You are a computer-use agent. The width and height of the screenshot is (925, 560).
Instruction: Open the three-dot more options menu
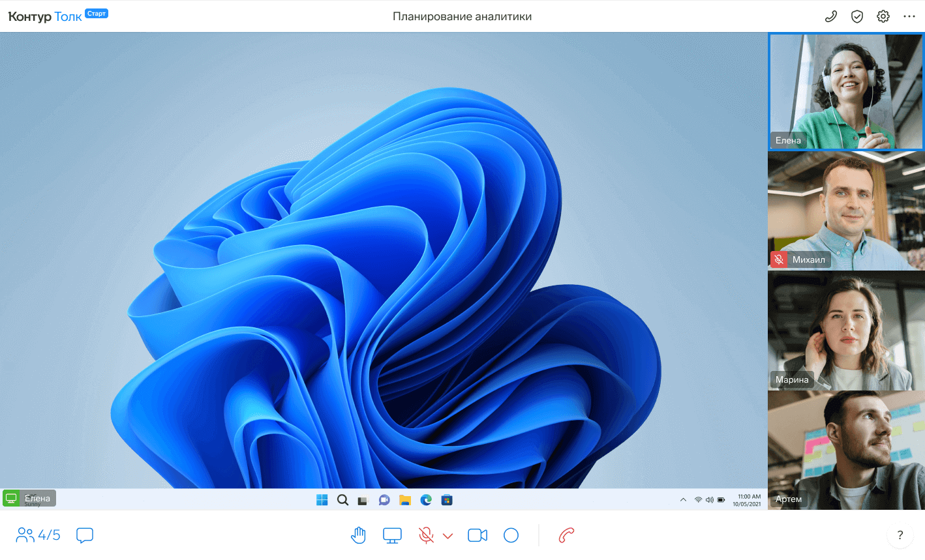click(x=909, y=16)
